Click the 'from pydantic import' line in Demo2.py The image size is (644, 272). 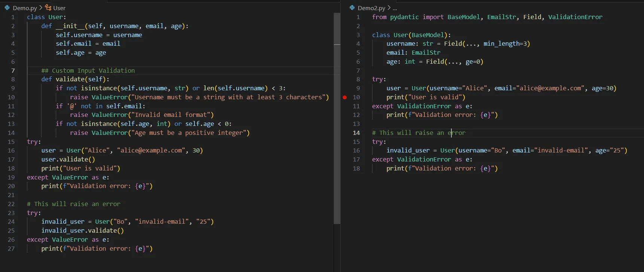(x=487, y=17)
